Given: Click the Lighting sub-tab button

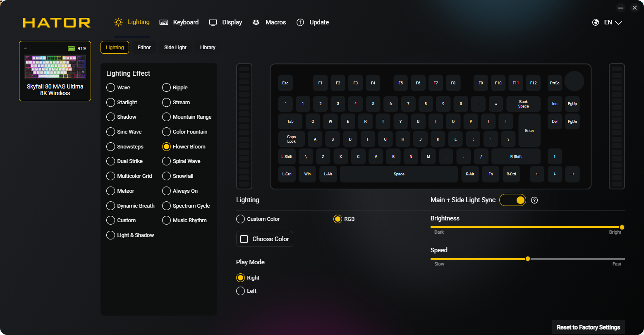Looking at the screenshot, I should 115,48.
